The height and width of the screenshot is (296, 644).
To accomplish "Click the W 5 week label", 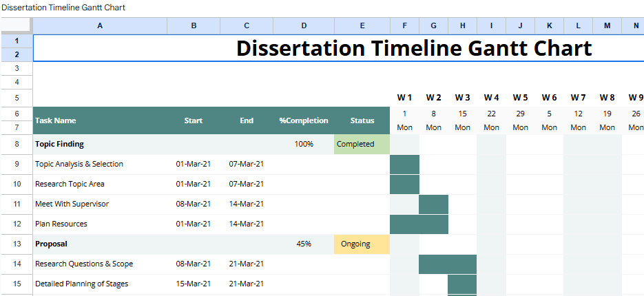I will [x=520, y=98].
